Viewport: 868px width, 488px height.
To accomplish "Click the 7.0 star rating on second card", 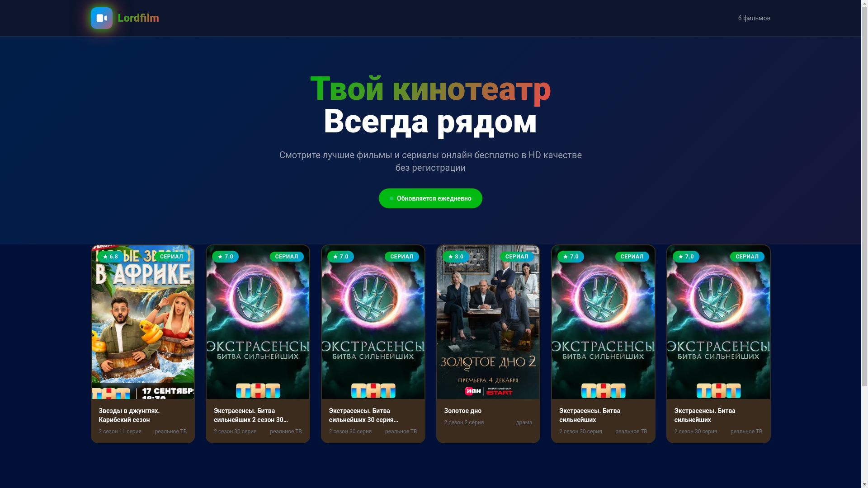I will coord(225,257).
